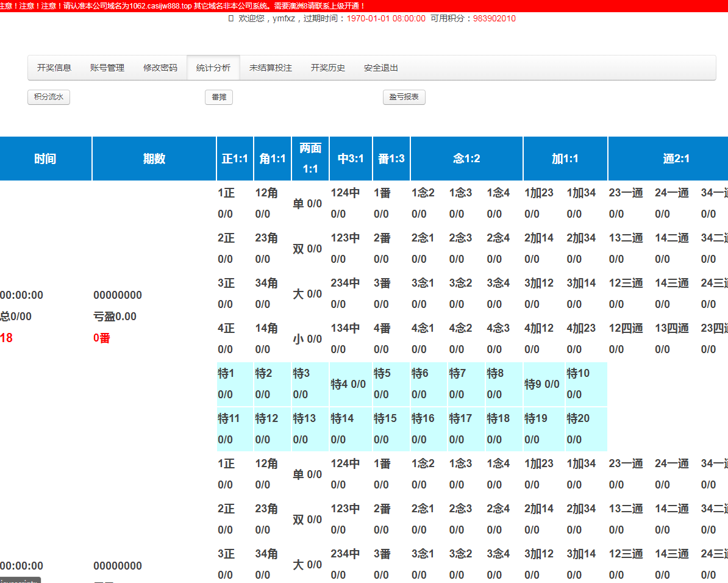Choose the 特14 highlighted cell

click(350, 429)
